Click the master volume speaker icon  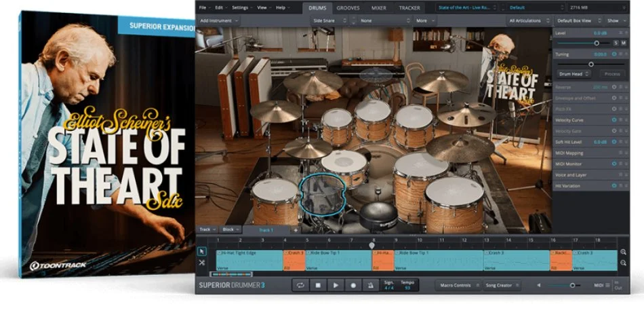538,285
